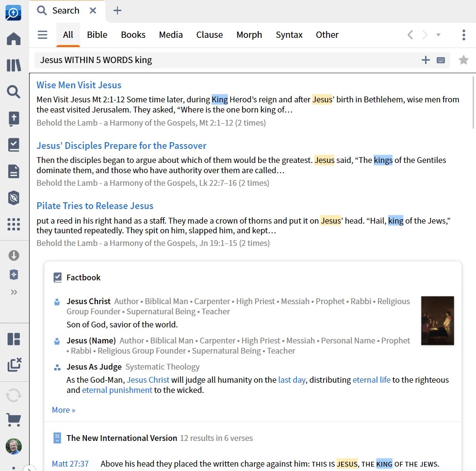Switch to the Media search tab
The height and width of the screenshot is (471, 476).
coord(171,34)
